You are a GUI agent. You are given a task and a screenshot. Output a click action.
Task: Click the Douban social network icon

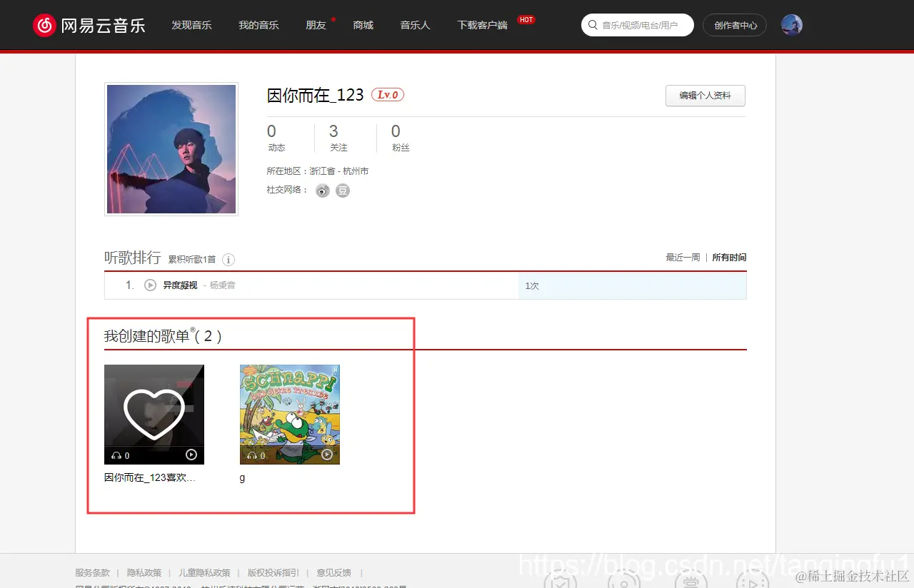point(343,191)
